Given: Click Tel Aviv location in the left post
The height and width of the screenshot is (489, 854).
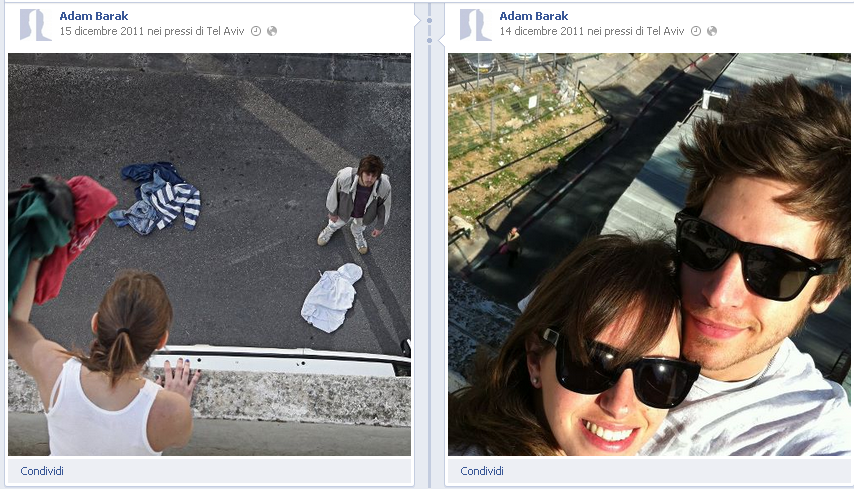Looking at the screenshot, I should pos(222,31).
